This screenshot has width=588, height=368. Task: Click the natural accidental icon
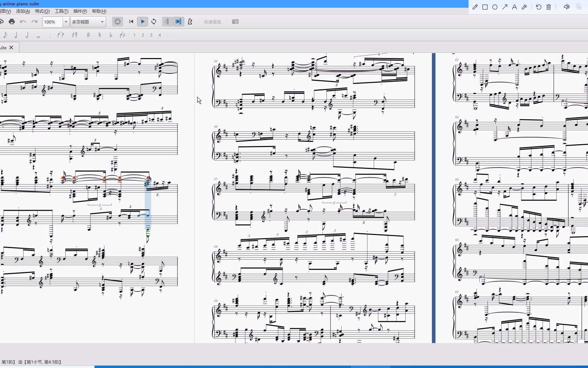tap(100, 35)
